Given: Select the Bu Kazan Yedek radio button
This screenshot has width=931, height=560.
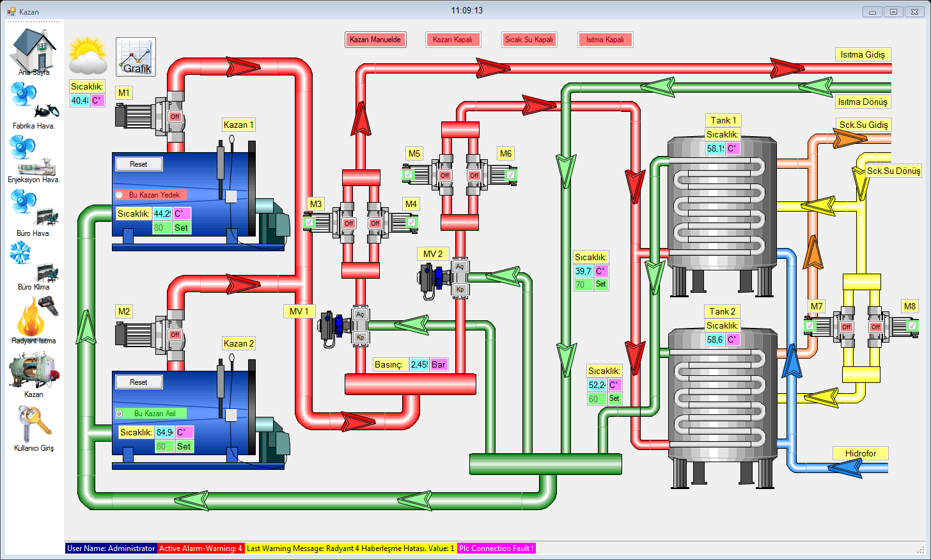Looking at the screenshot, I should (x=120, y=195).
